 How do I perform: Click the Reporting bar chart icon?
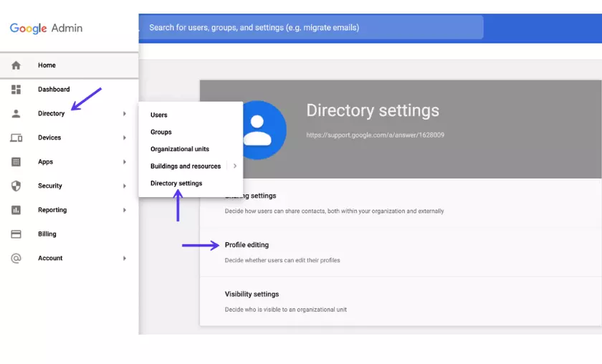click(x=16, y=210)
